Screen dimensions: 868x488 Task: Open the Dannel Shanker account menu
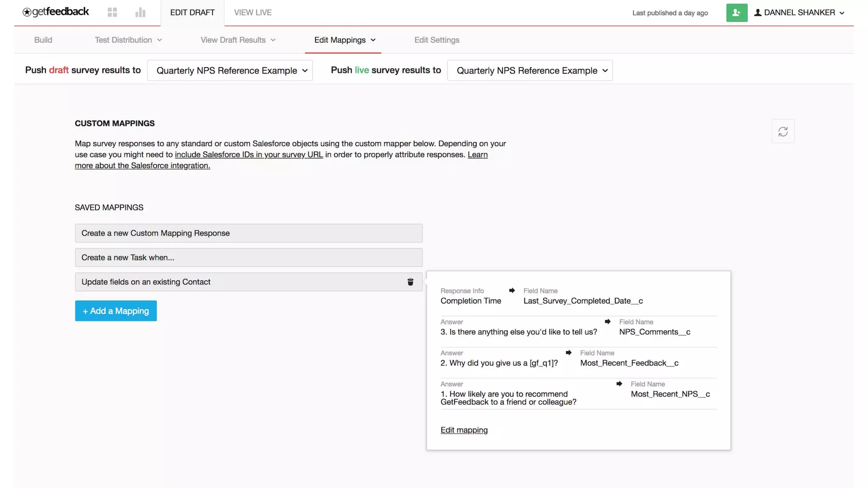pos(799,13)
